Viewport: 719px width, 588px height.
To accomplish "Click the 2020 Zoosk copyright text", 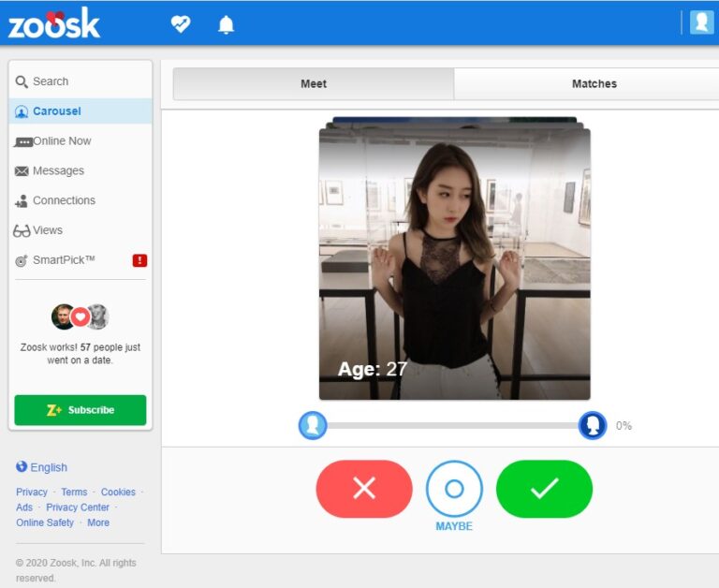I will pyautogui.click(x=76, y=570).
